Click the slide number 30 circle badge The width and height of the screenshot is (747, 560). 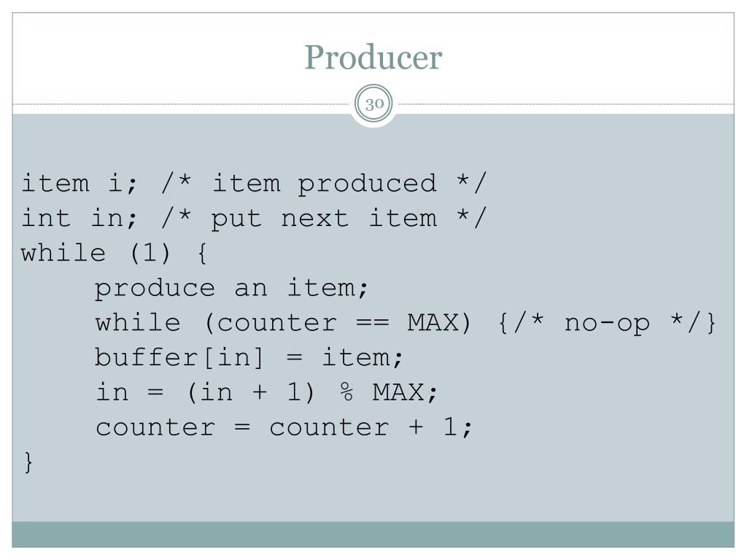pos(374,104)
